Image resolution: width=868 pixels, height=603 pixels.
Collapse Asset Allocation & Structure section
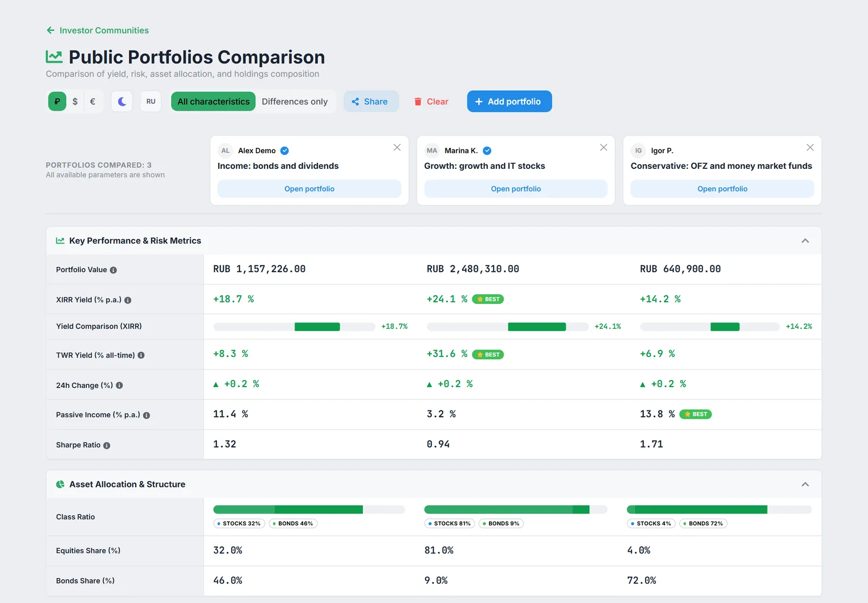pyautogui.click(x=805, y=485)
